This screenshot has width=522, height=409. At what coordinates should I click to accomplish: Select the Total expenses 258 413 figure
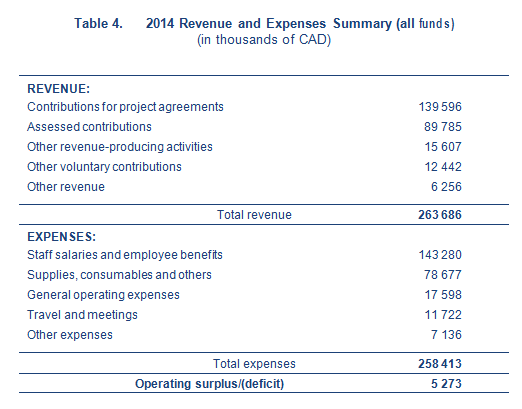click(440, 364)
